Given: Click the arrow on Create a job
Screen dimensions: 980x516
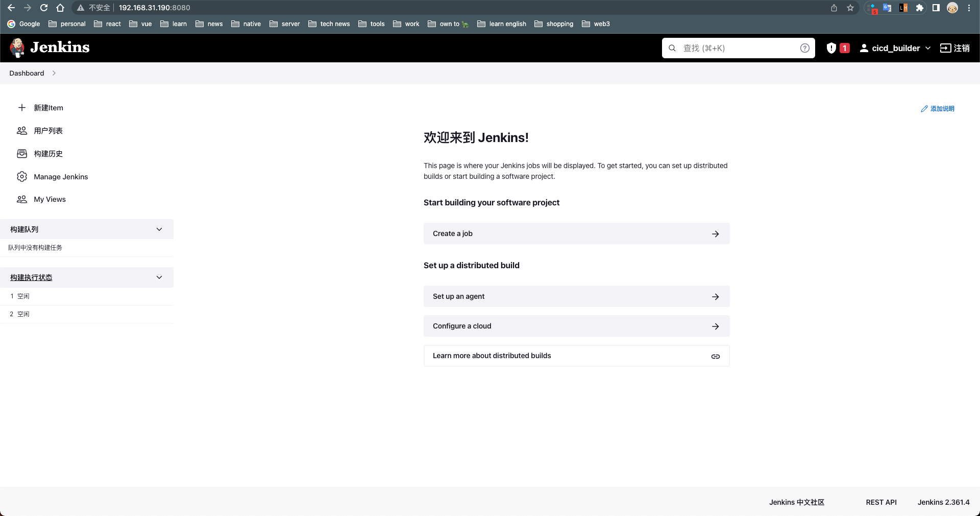Looking at the screenshot, I should click(x=716, y=233).
